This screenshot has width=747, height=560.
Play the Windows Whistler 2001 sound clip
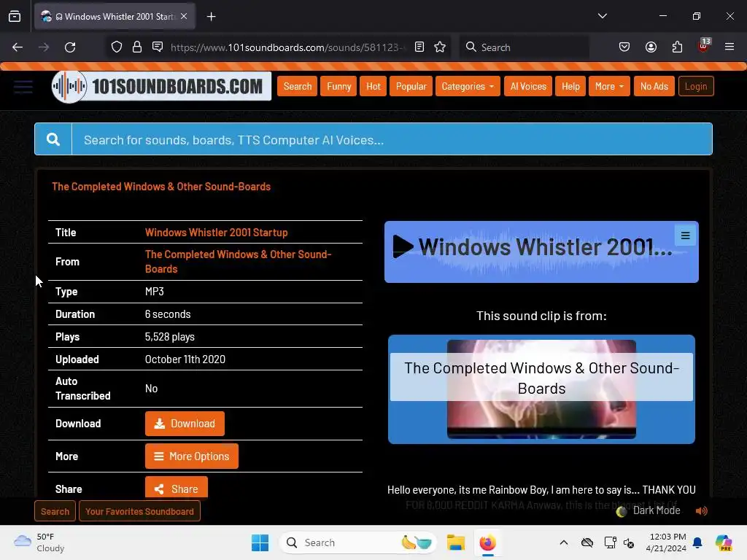[403, 246]
